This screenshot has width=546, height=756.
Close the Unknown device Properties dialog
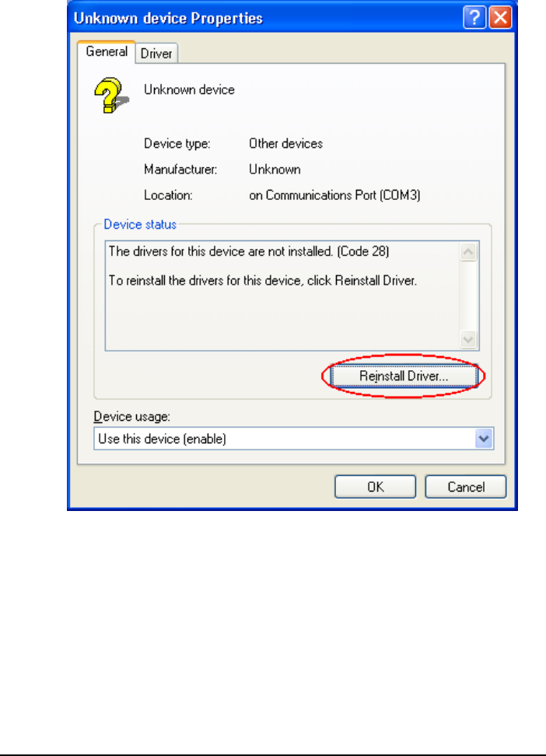(x=500, y=18)
